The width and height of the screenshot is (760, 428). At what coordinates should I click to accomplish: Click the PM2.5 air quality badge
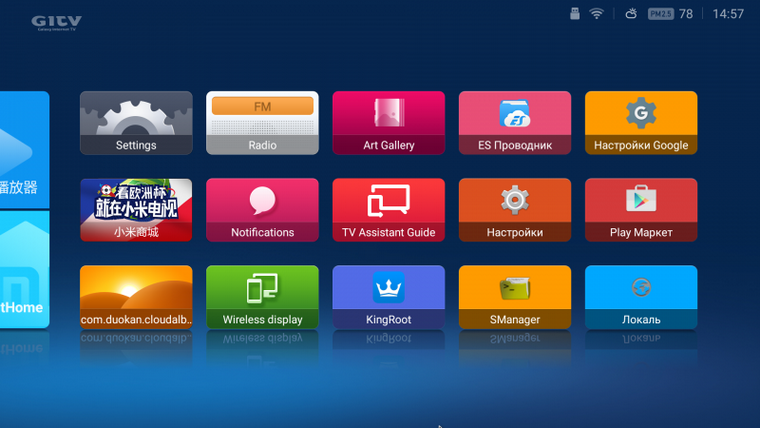coord(661,14)
